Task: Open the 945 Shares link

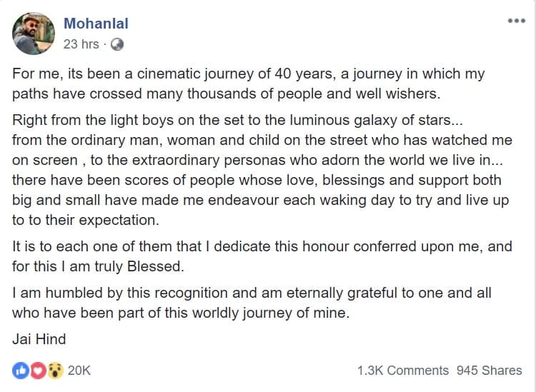Action: tap(490, 371)
